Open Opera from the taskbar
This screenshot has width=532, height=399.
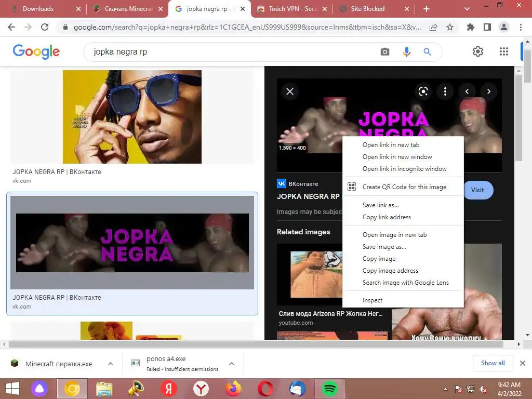click(265, 389)
